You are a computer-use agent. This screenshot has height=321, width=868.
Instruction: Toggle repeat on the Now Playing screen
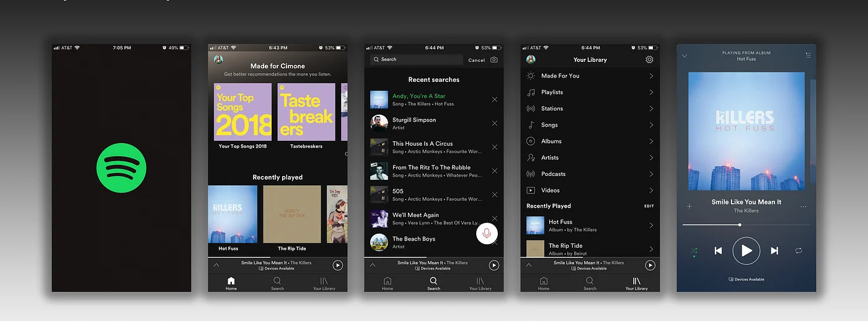(799, 250)
